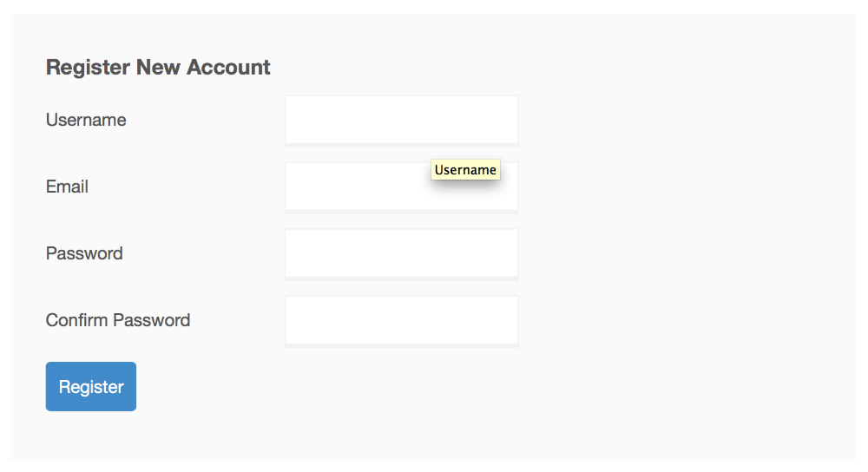Place cursor in the first form field

401,120
